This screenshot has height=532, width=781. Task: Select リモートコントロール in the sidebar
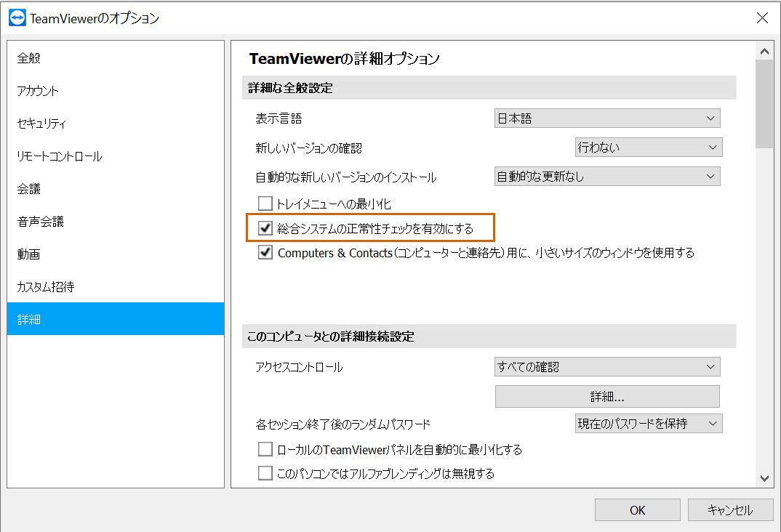(116, 156)
